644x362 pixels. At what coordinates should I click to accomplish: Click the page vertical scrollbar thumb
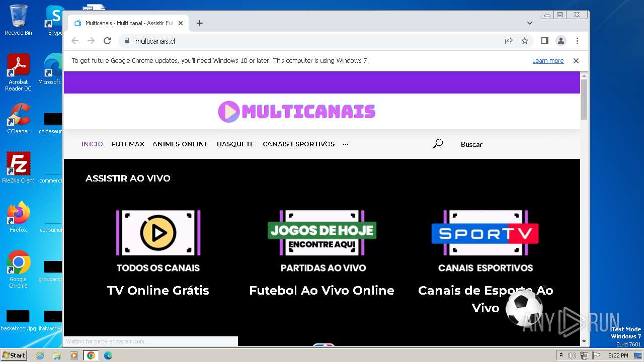(584, 99)
